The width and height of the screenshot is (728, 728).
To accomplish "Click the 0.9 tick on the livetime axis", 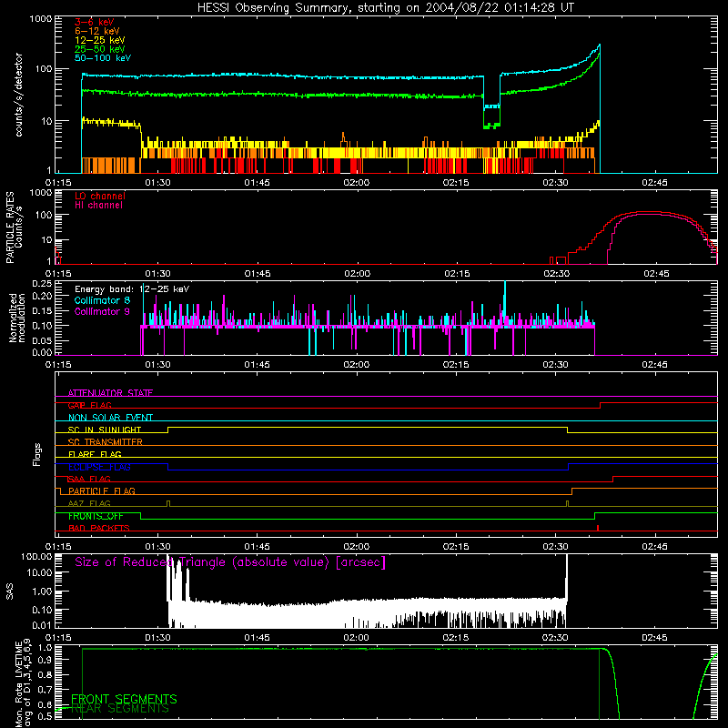I will 45,661.
